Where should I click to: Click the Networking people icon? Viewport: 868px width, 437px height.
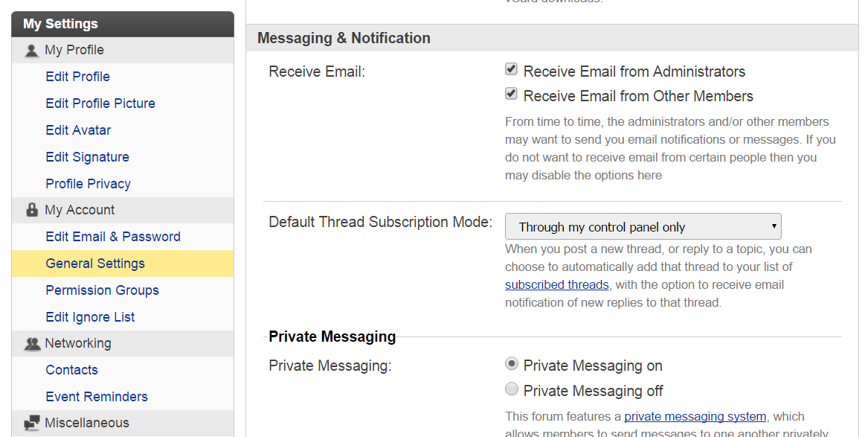coord(32,343)
